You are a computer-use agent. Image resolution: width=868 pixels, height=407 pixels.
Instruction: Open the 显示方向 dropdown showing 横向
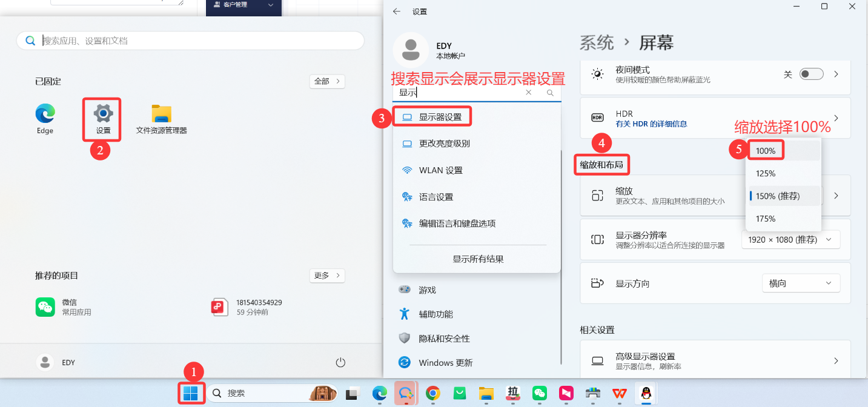tap(801, 283)
